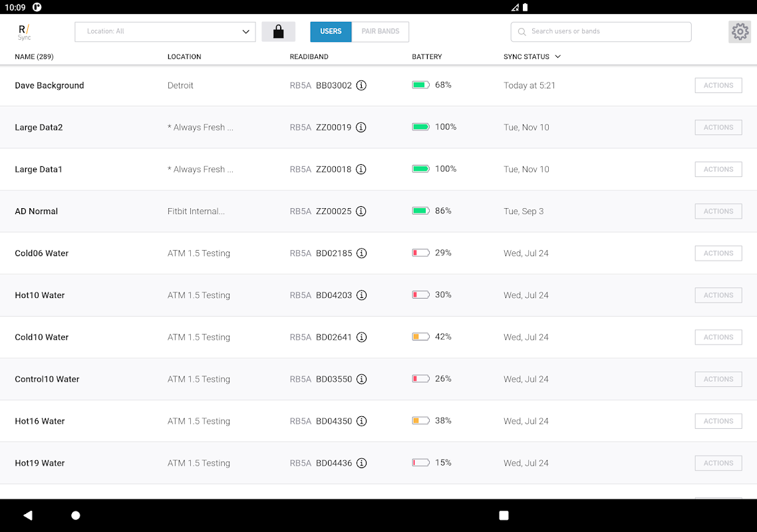Click Hot10 Water battery indicator
This screenshot has height=532, width=757.
[x=420, y=295]
